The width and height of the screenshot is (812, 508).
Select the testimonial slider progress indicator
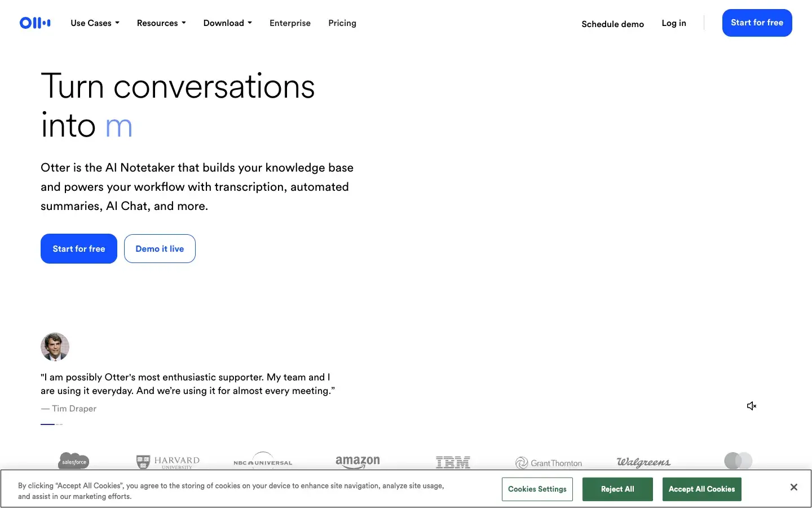click(51, 424)
